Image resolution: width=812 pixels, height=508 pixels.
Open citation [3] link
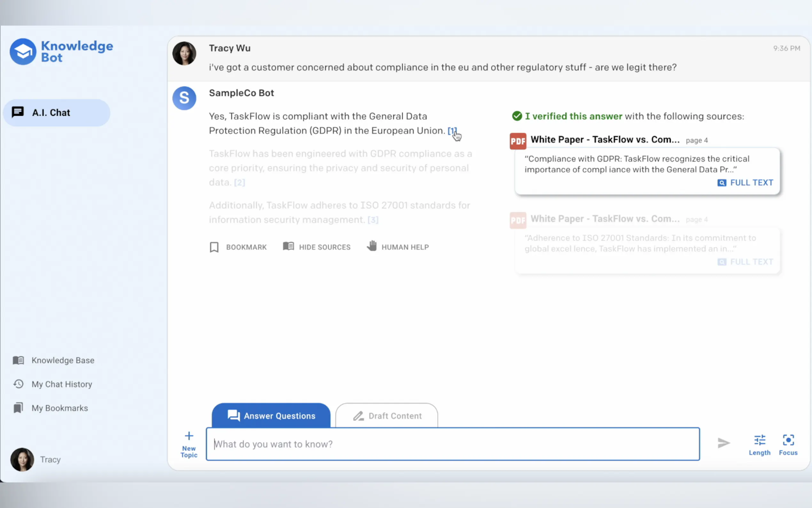coord(373,220)
